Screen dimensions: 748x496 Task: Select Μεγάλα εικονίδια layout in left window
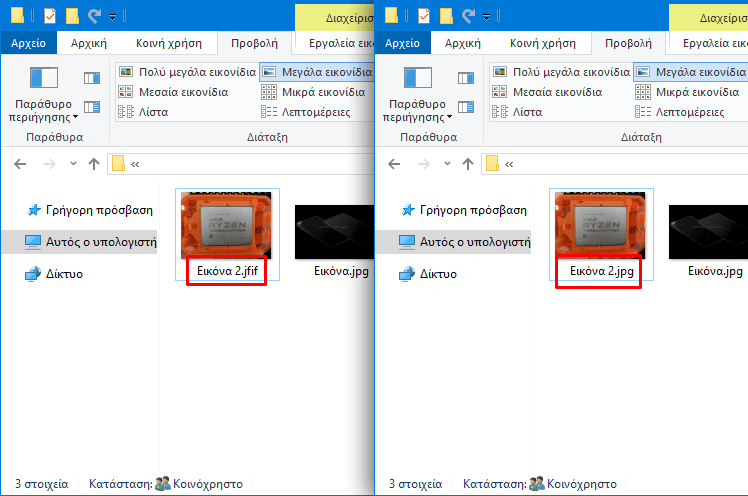tap(317, 72)
